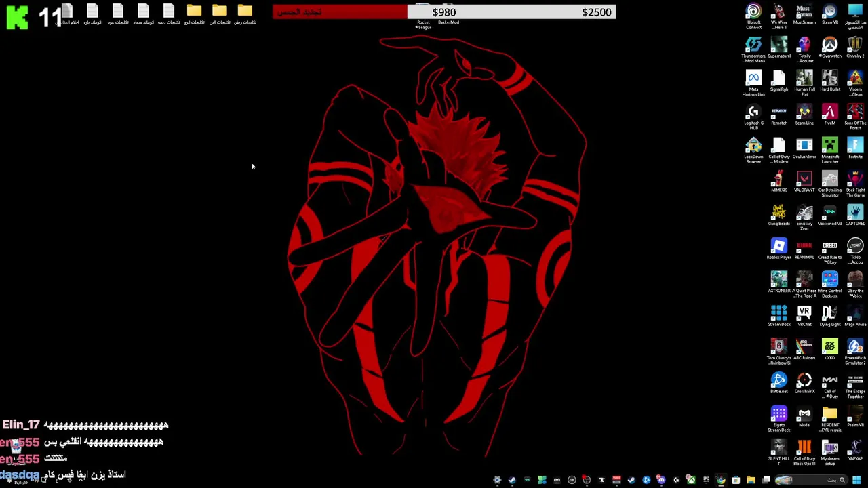
Task: Launch the Meta Horizon Link shortcut
Action: 753,83
